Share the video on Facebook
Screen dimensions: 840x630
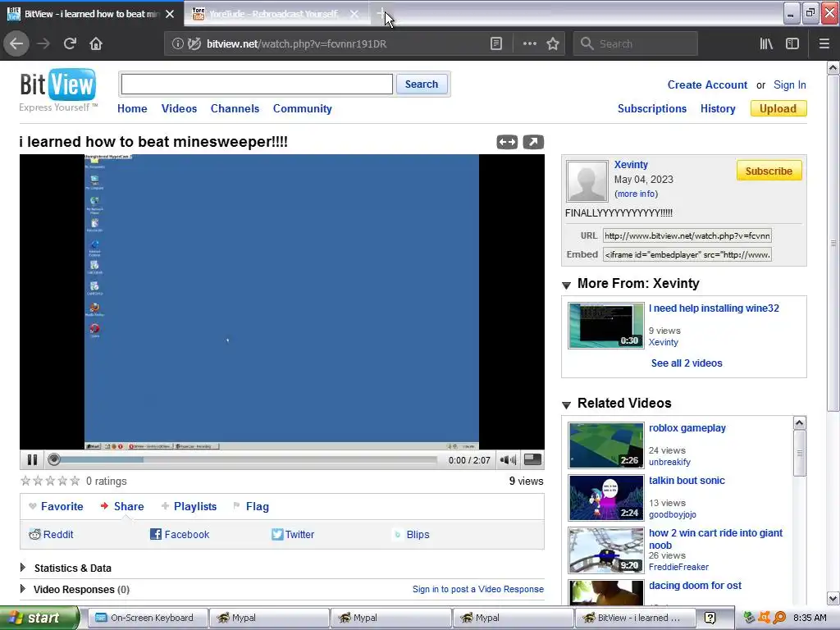(180, 534)
